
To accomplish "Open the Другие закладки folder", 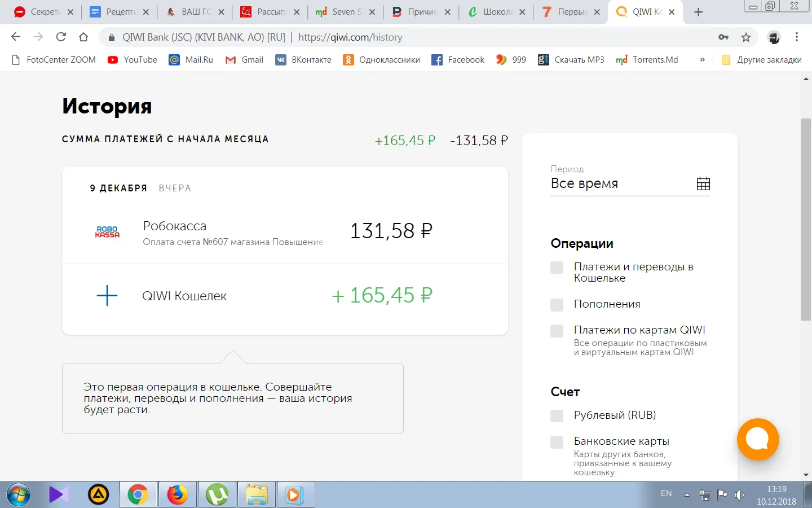I will [x=762, y=60].
